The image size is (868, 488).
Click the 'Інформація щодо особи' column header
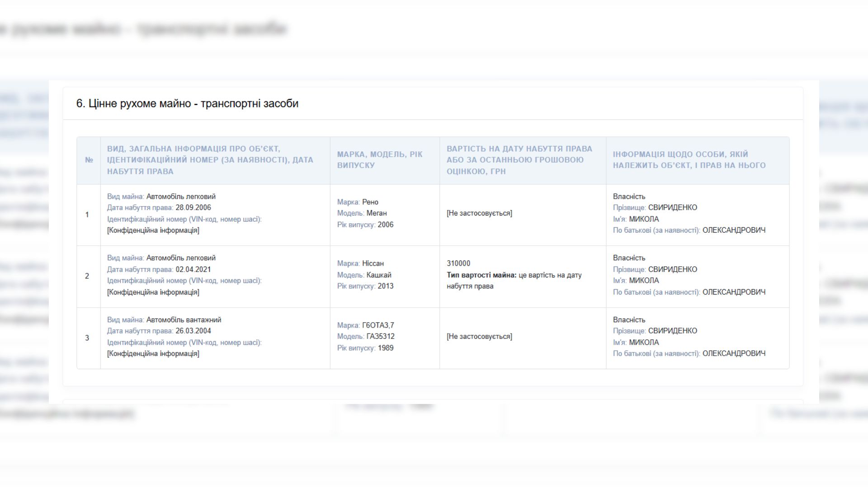(x=689, y=160)
